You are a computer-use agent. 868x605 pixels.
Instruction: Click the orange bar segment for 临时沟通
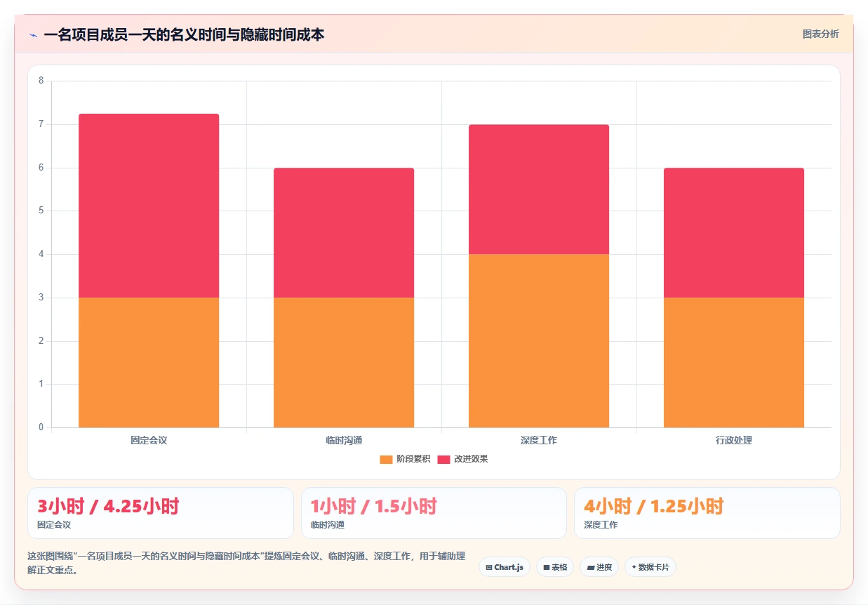point(344,362)
